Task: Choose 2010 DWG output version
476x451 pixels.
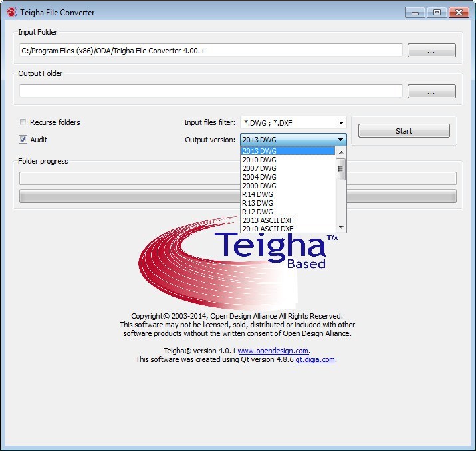Action: click(287, 160)
